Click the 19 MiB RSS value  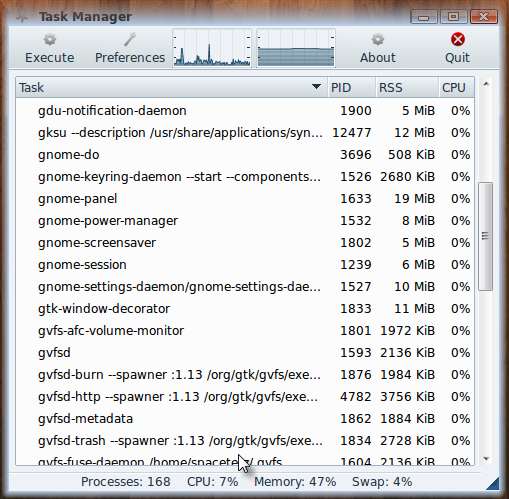[x=415, y=199]
